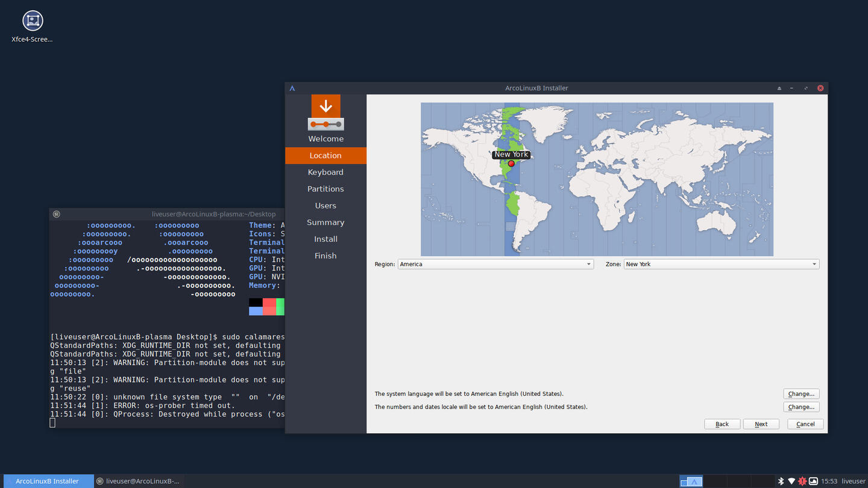Click the ArcoLinux logo in installer title bar

tap(292, 88)
